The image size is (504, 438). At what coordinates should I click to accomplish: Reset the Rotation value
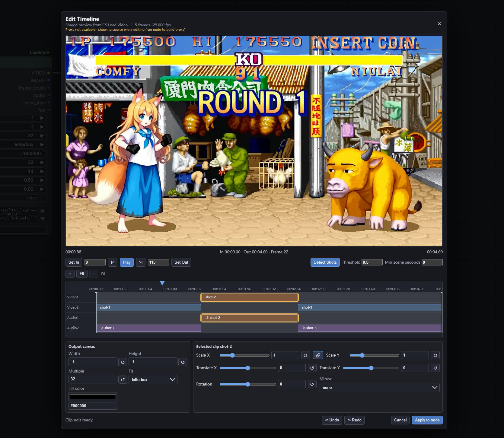point(312,384)
